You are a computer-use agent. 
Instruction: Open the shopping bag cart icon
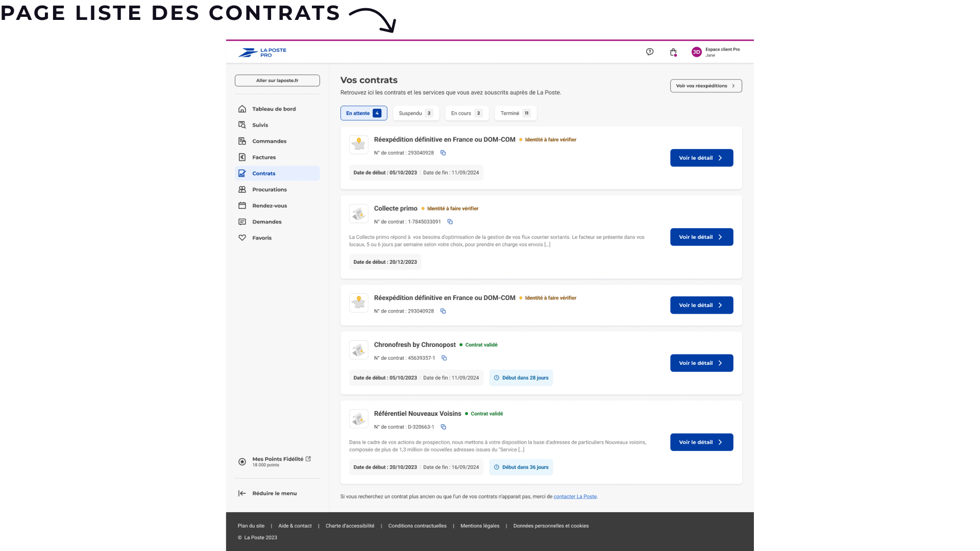[673, 52]
